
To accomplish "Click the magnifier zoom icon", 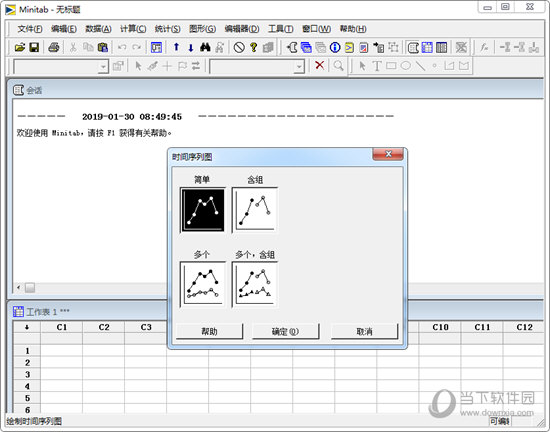I will coord(338,66).
